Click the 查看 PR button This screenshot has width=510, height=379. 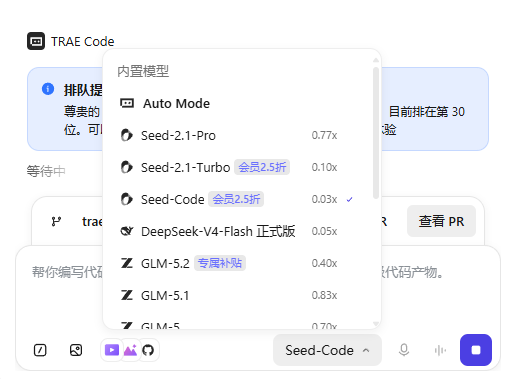[441, 221]
